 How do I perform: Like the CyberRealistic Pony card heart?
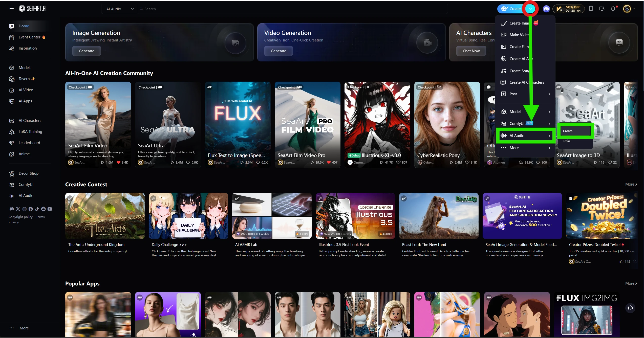pos(467,162)
